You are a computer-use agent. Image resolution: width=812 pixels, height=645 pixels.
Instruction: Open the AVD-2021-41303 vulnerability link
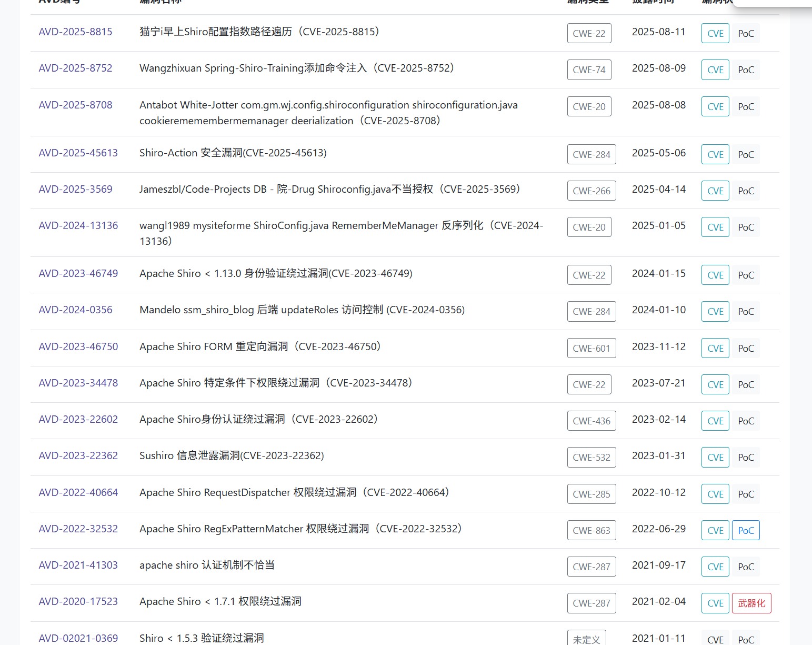[78, 565]
